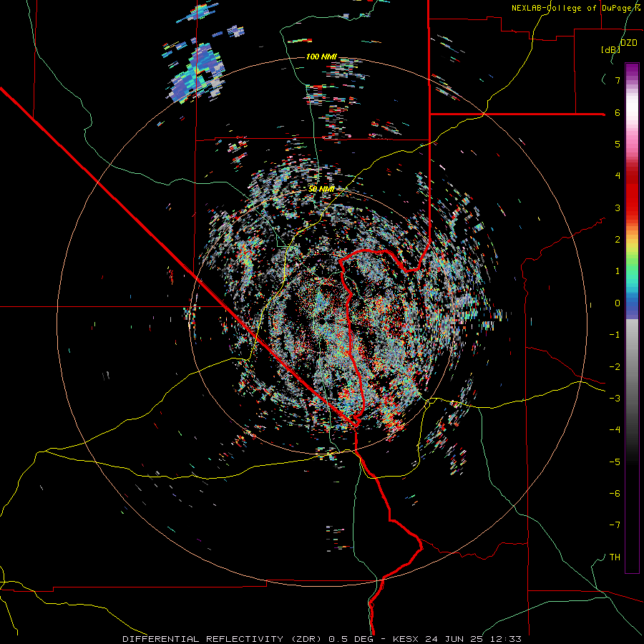This screenshot has height=644, width=644.
Task: Click the 0 dB value on the scale
Action: (618, 303)
